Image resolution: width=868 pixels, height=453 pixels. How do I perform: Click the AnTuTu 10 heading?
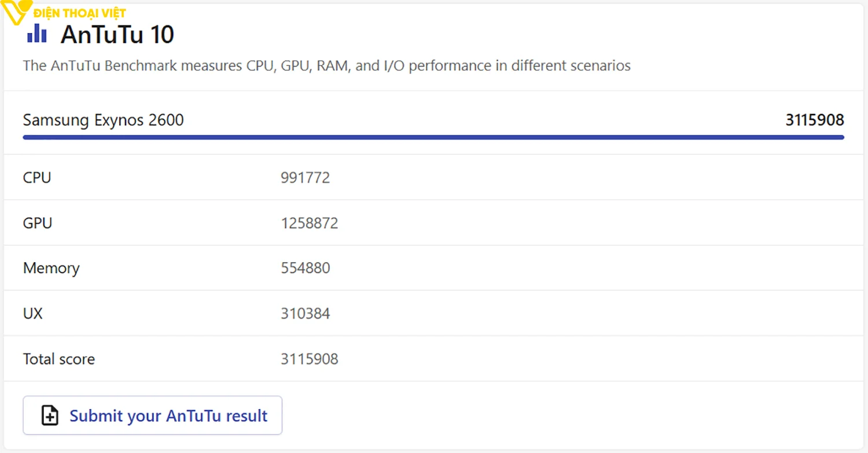(x=117, y=35)
